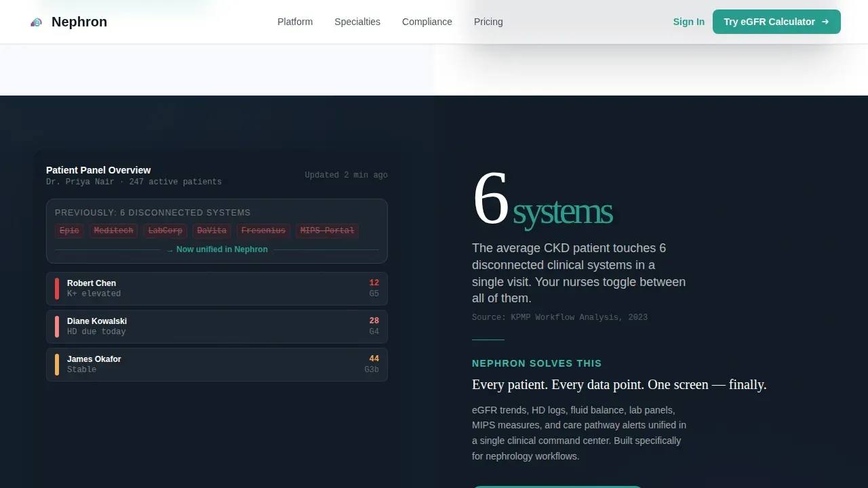Screen dimensions: 868x488
Task: Open the Specialties menu
Action: [x=357, y=22]
